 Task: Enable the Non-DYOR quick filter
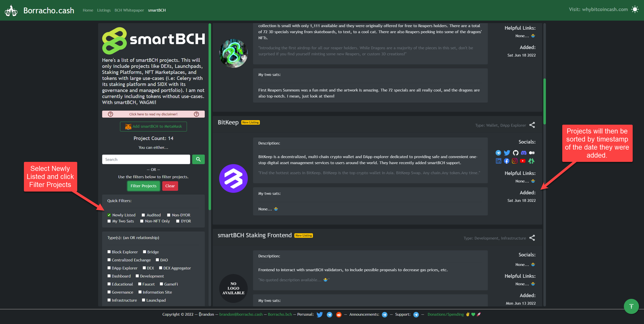tap(169, 215)
